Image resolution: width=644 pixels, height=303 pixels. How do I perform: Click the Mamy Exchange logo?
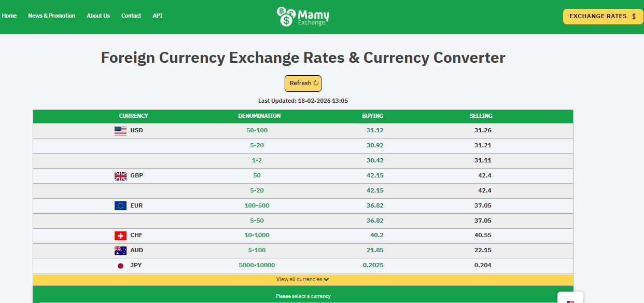click(x=303, y=17)
